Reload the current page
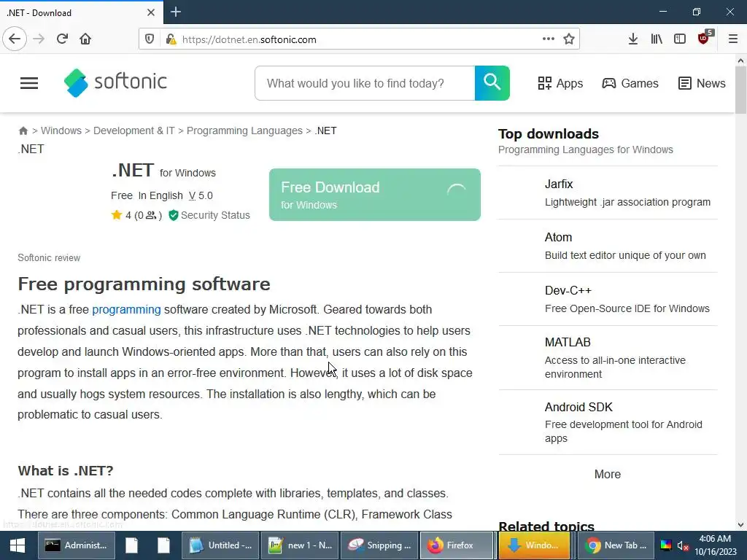The width and height of the screenshot is (747, 560). 62,39
